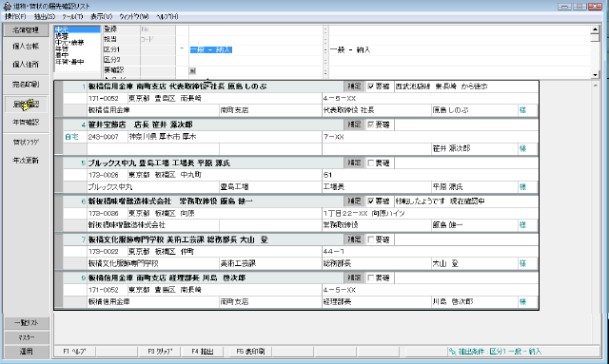This screenshot has width=609, height=364.
Task: Select 暑中 in the type list
Action: click(62, 55)
